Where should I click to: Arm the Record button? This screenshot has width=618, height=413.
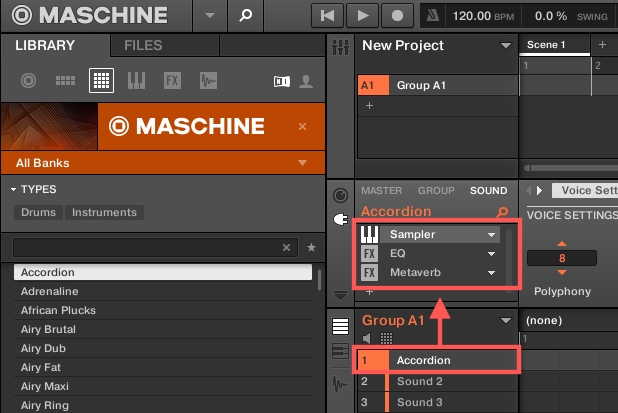(x=397, y=16)
